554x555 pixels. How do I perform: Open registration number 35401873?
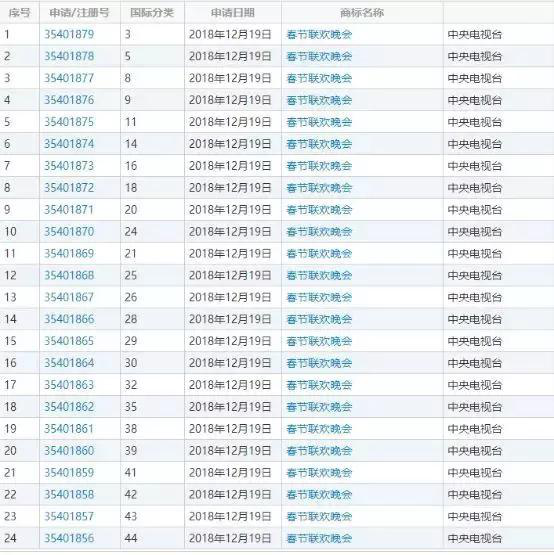coord(69,166)
